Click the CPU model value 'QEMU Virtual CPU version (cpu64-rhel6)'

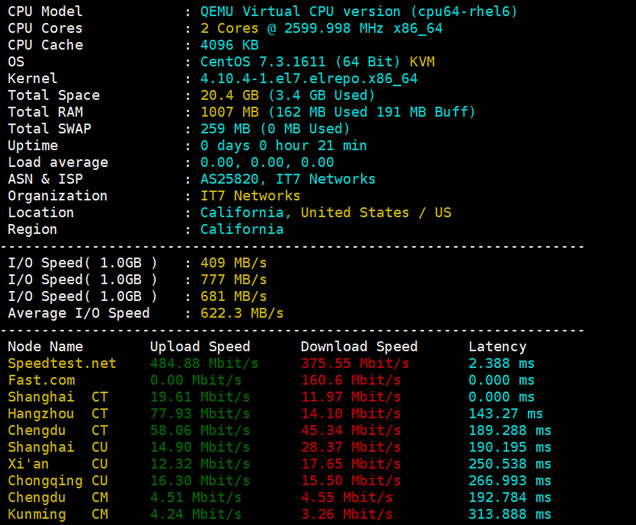coord(359,11)
